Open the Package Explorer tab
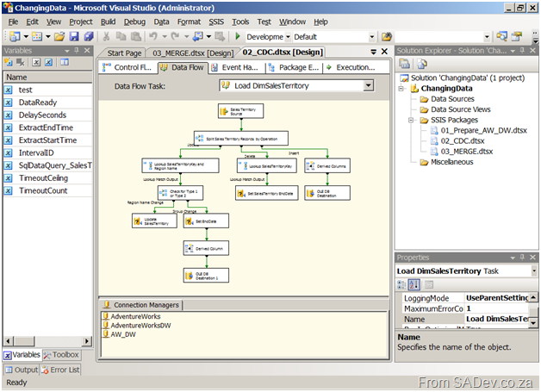This screenshot has width=541, height=392. 294,67
